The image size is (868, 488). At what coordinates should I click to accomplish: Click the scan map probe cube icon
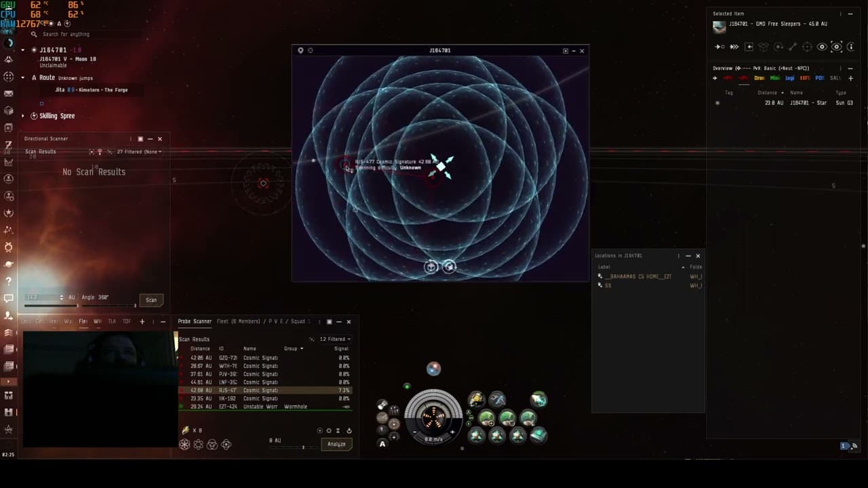[431, 266]
